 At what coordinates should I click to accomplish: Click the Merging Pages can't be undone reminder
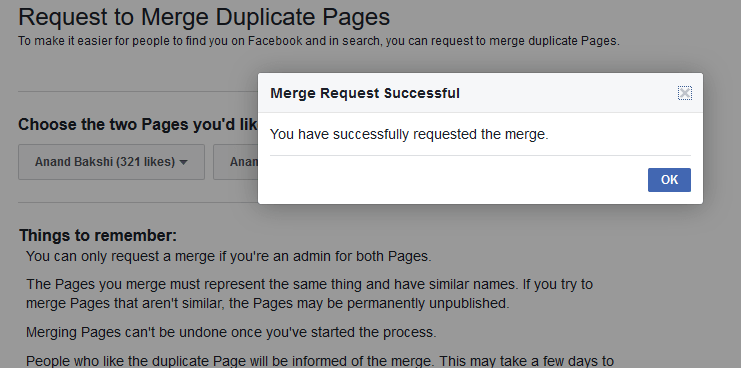pos(231,333)
